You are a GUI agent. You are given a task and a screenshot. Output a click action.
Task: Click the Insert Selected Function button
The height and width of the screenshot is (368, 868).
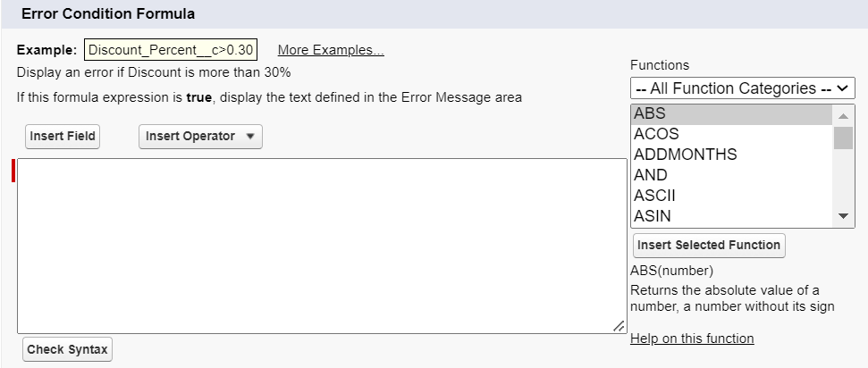(x=709, y=246)
